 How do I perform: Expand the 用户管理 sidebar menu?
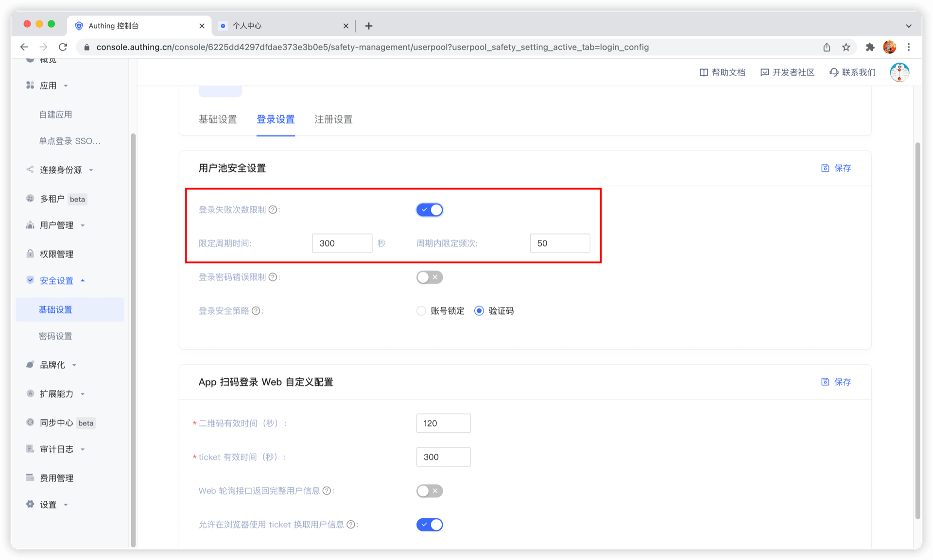pos(56,225)
